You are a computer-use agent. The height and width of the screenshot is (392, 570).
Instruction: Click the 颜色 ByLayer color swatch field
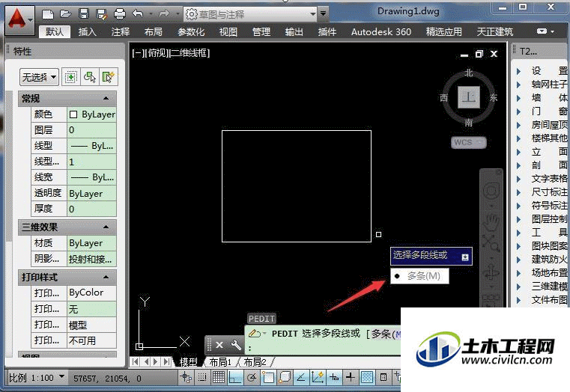pyautogui.click(x=91, y=114)
